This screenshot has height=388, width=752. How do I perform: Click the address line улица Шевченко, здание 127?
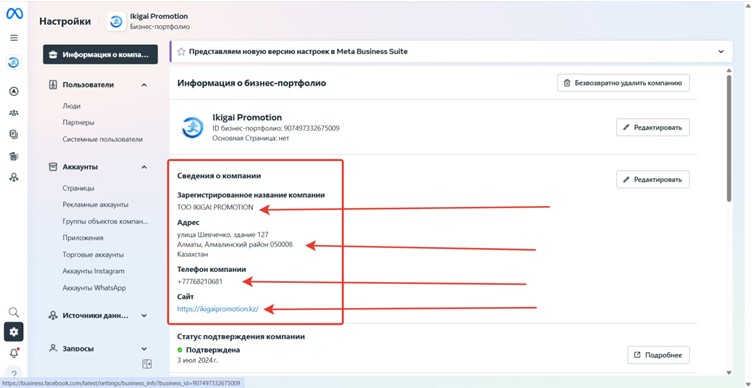click(x=223, y=235)
